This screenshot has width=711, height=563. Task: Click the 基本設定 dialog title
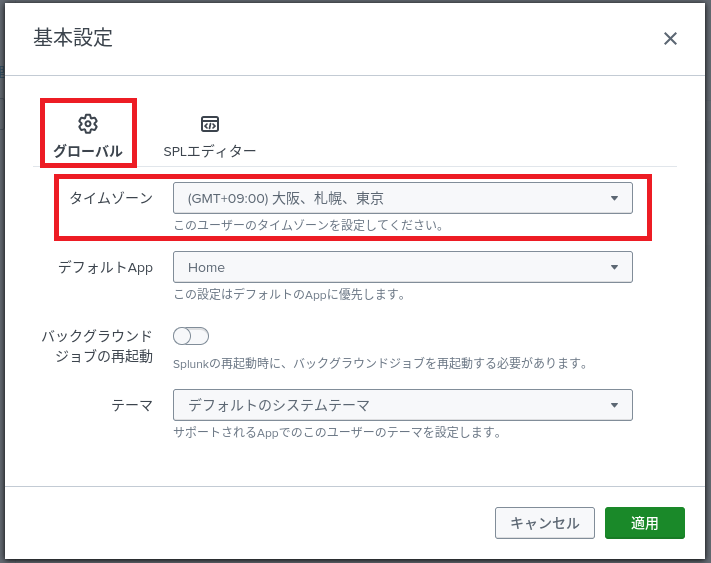[x=73, y=38]
